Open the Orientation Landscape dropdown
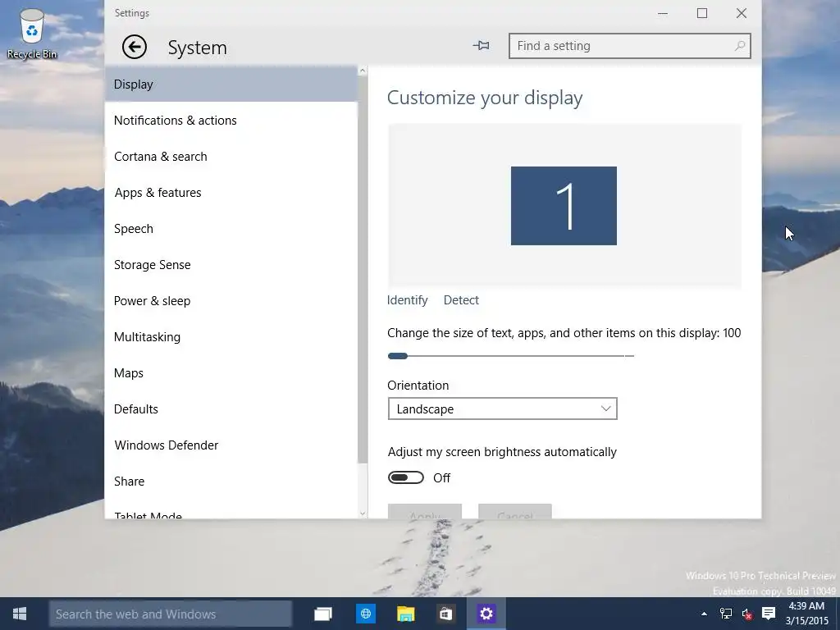Screen dimensions: 840x630 point(503,409)
